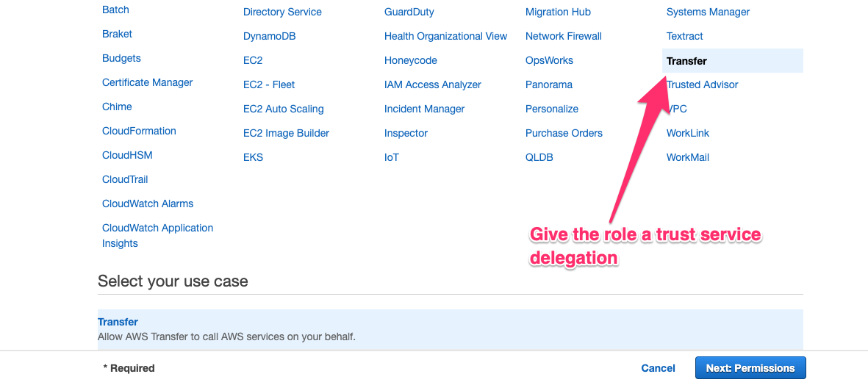Select the IAM Access Analyzer service

[x=432, y=84]
